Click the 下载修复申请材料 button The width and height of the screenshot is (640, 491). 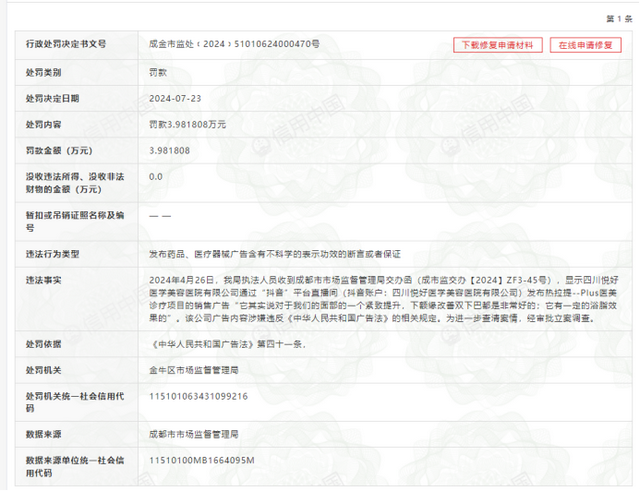498,45
